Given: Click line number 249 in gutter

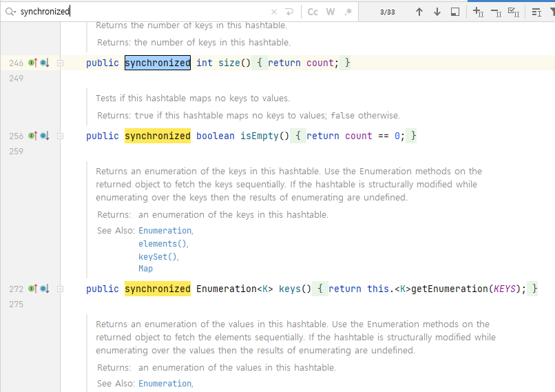Looking at the screenshot, I should click(x=17, y=79).
